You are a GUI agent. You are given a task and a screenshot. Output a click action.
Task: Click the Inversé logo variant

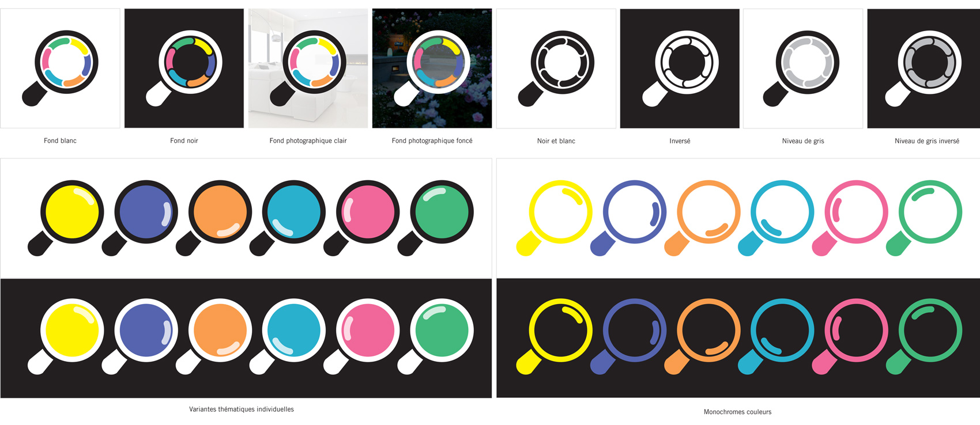(x=680, y=68)
